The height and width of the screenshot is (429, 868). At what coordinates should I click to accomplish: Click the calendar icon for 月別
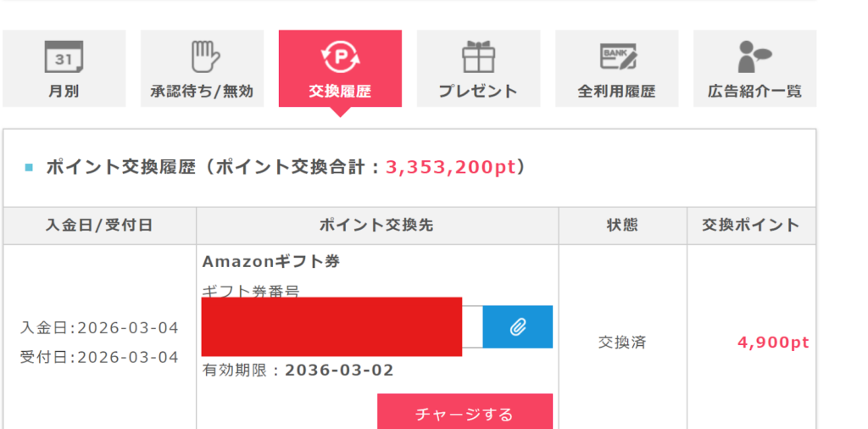(64, 57)
